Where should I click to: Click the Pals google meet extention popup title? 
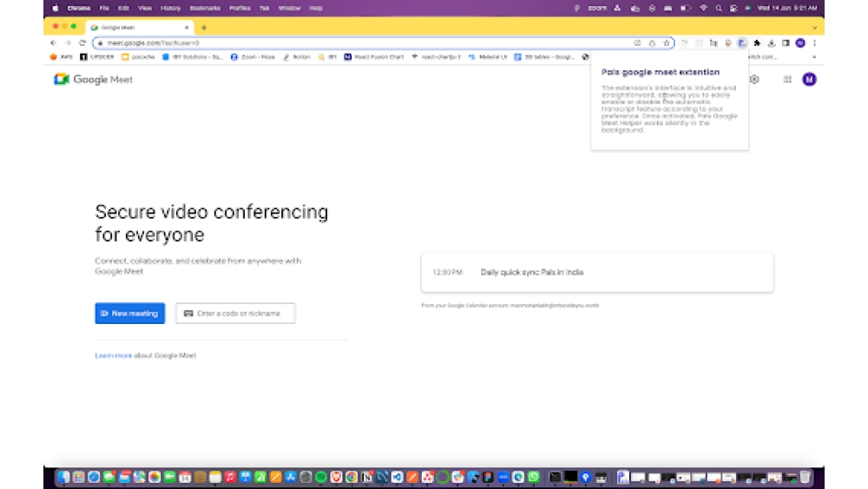tap(661, 72)
